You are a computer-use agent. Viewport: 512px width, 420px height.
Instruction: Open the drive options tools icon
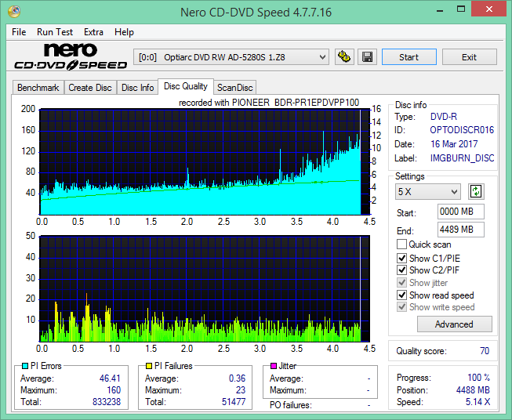(344, 57)
